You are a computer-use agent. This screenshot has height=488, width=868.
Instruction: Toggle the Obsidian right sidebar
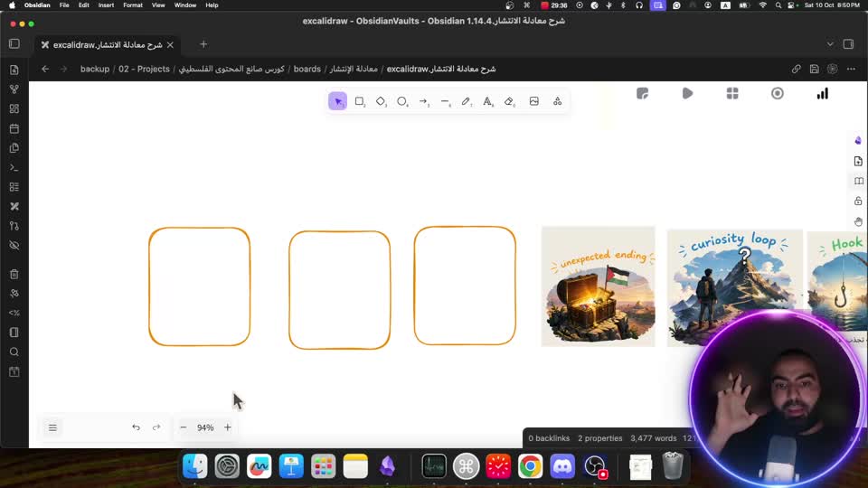point(848,44)
